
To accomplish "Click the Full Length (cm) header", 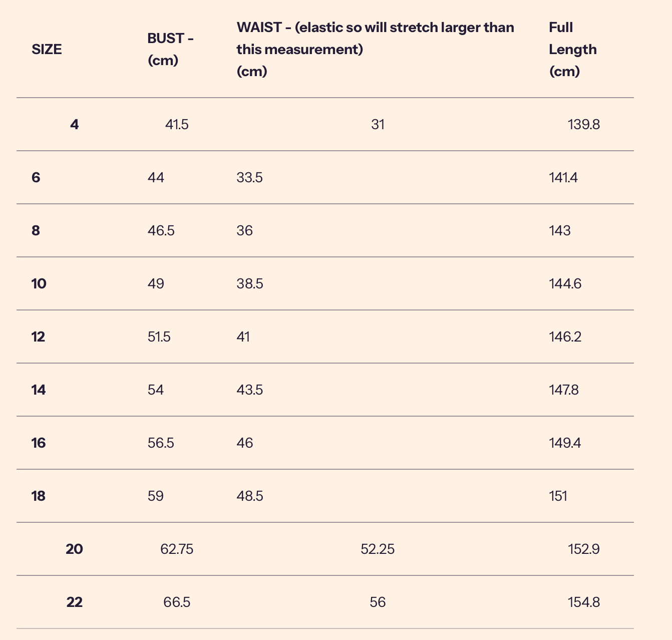I will point(572,50).
